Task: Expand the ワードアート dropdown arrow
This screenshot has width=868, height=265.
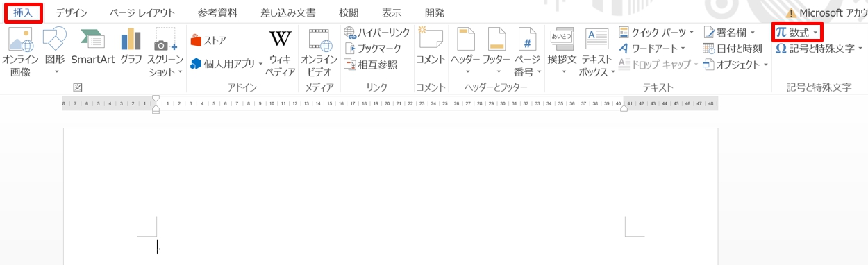Action: (x=683, y=49)
